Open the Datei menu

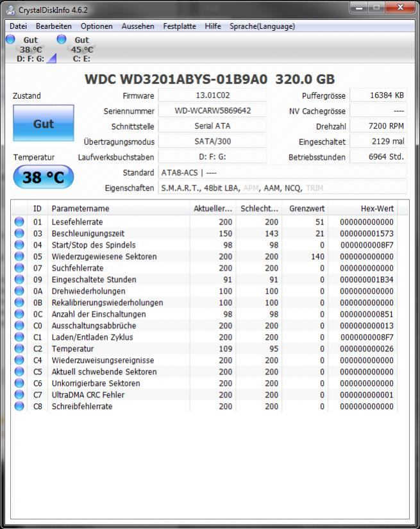pos(18,26)
